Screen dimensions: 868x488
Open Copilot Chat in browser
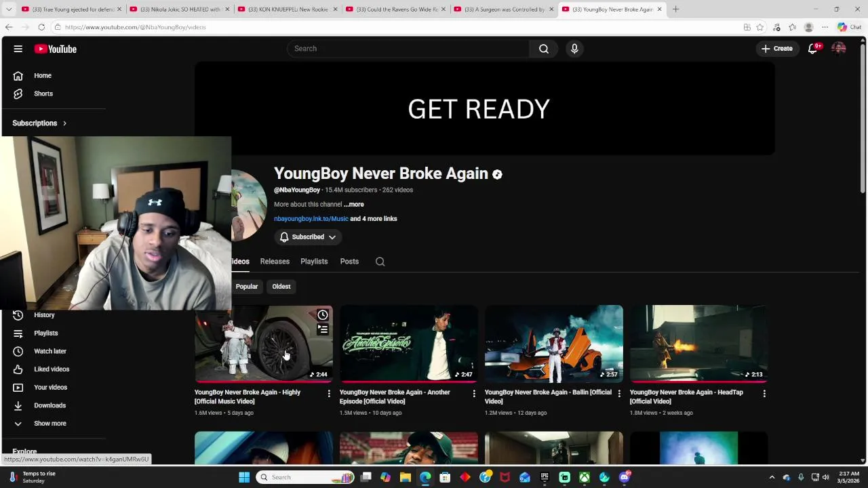coord(849,27)
